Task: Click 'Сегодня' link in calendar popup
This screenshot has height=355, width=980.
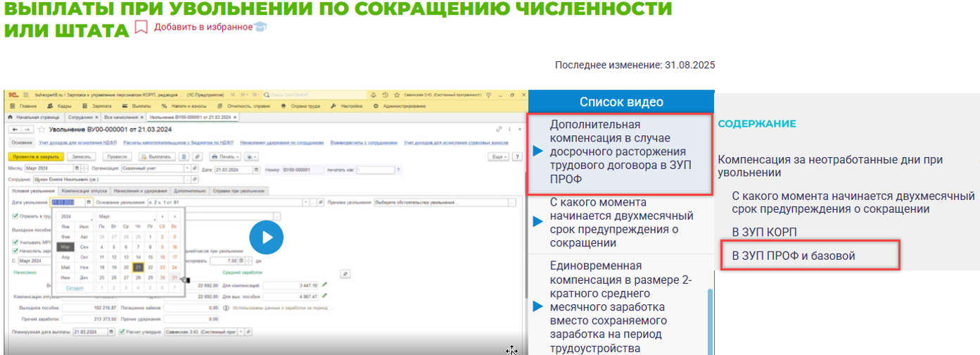Action: (x=75, y=289)
